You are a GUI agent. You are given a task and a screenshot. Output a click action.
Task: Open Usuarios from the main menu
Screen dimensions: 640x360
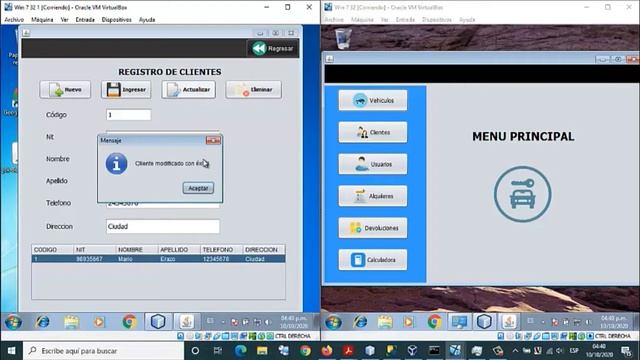click(x=373, y=164)
